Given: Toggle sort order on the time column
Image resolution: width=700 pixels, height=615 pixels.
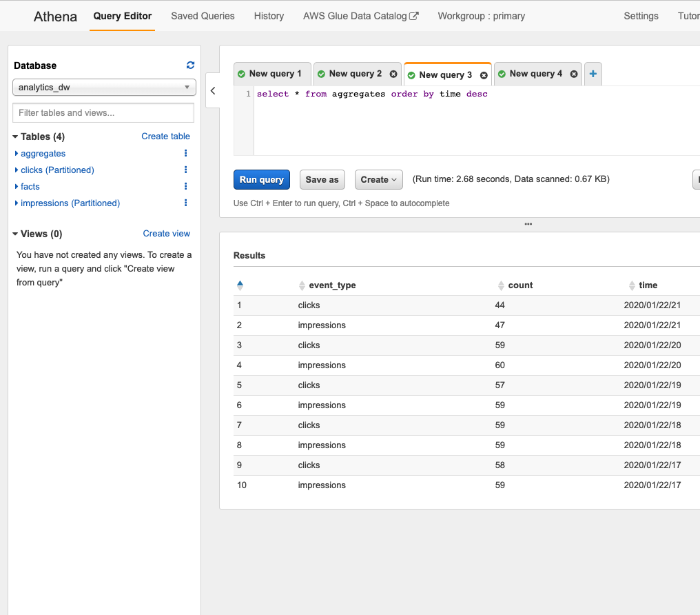Looking at the screenshot, I should click(x=632, y=285).
